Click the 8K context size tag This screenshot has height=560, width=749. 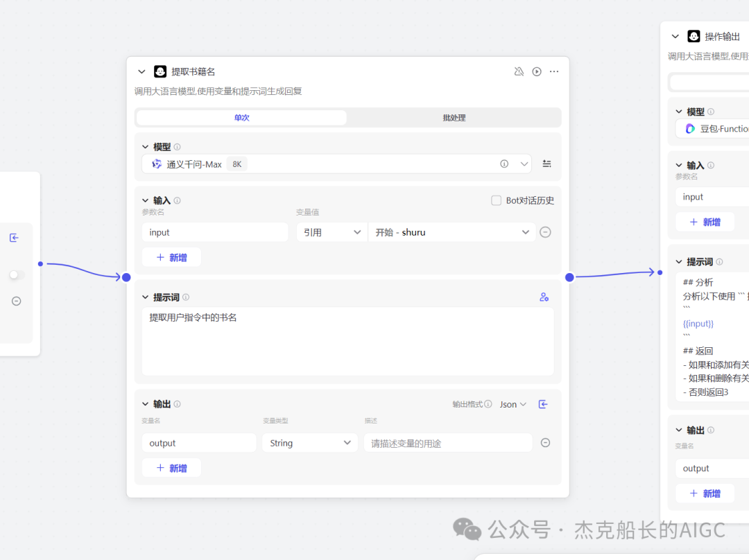pyautogui.click(x=237, y=164)
